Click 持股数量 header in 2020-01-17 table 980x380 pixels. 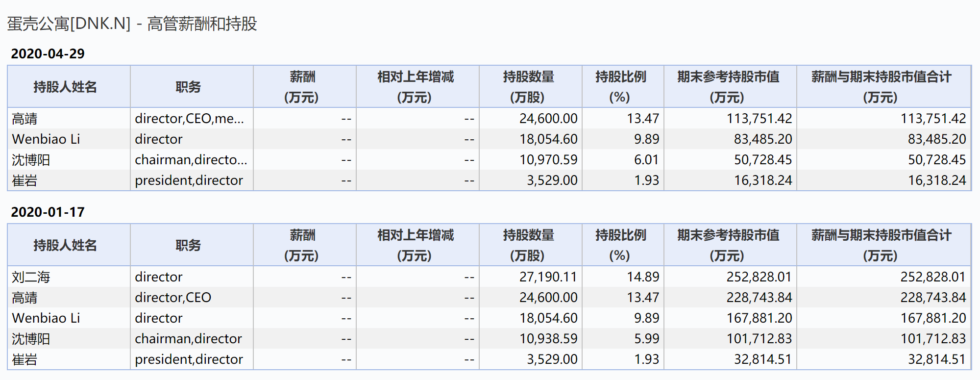pos(528,245)
